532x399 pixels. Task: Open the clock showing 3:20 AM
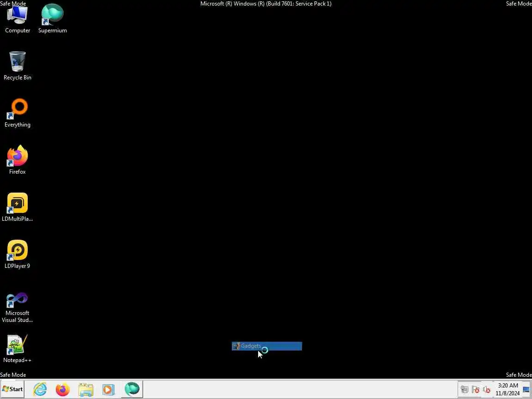tap(508, 389)
